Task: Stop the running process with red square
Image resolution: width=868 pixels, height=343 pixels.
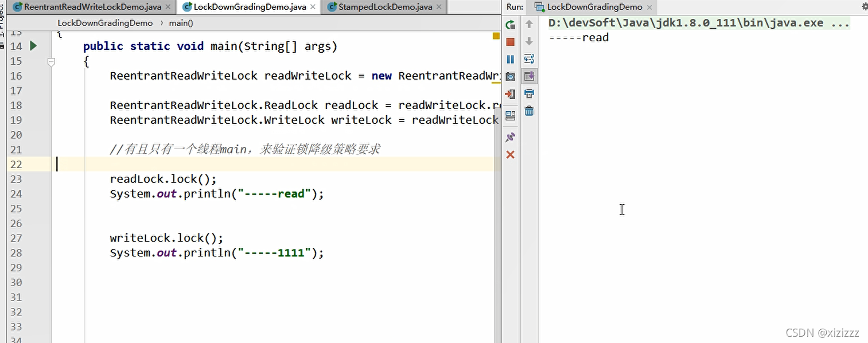Action: coord(510,42)
